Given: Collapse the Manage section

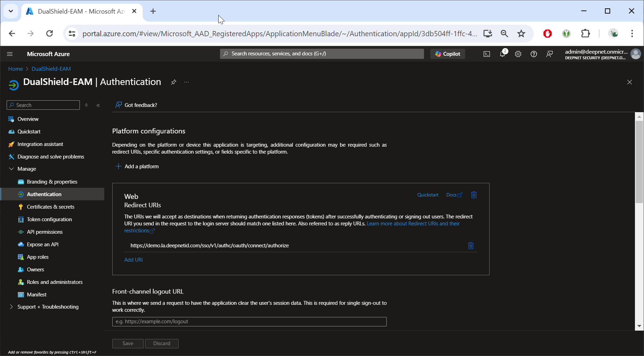Looking at the screenshot, I should pos(12,169).
